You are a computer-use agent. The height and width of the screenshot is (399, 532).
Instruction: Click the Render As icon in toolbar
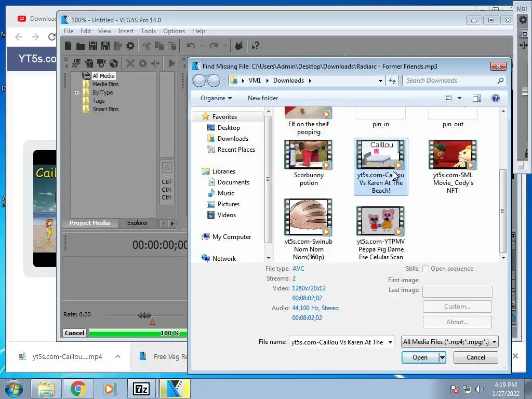point(118,46)
